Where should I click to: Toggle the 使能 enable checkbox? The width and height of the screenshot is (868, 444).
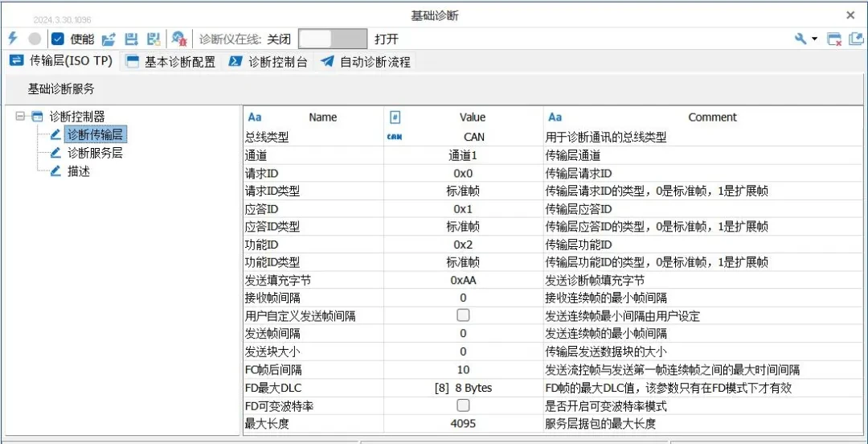tap(58, 39)
